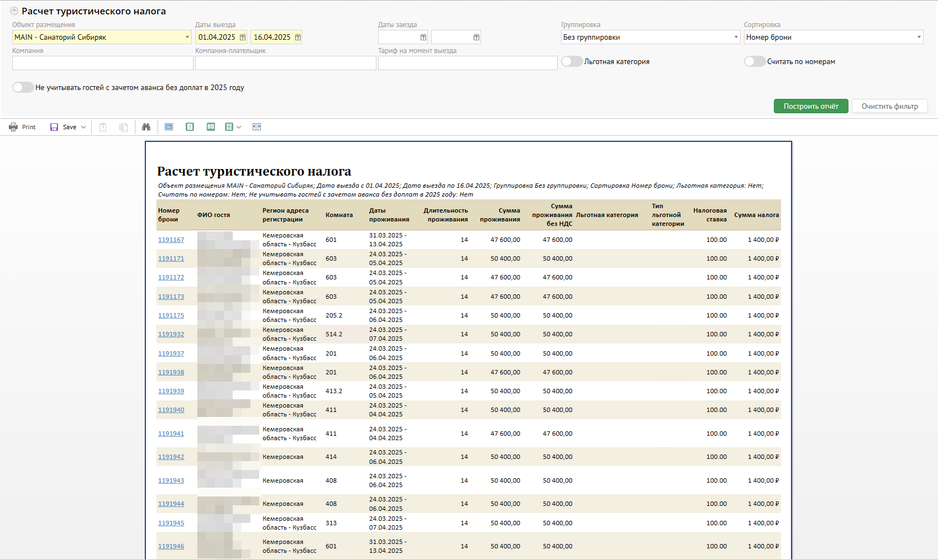
Task: Toggle Не учитывать гостей с зачетом аванса
Action: pyautogui.click(x=23, y=87)
